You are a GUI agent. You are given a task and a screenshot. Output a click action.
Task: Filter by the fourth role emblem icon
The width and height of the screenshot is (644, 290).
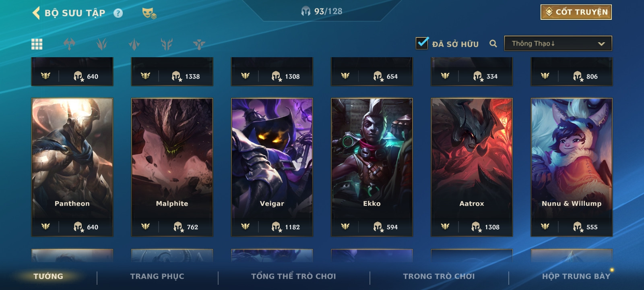[x=167, y=44]
